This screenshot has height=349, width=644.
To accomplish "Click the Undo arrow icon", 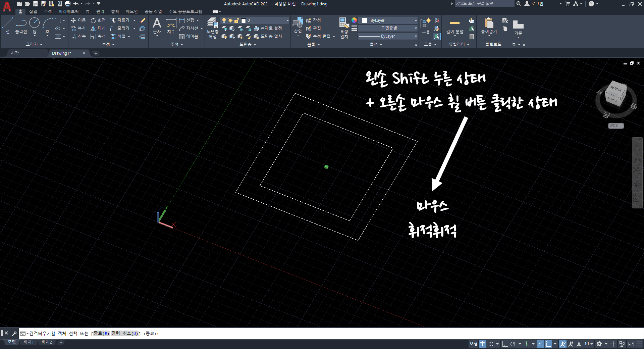I will click(76, 4).
